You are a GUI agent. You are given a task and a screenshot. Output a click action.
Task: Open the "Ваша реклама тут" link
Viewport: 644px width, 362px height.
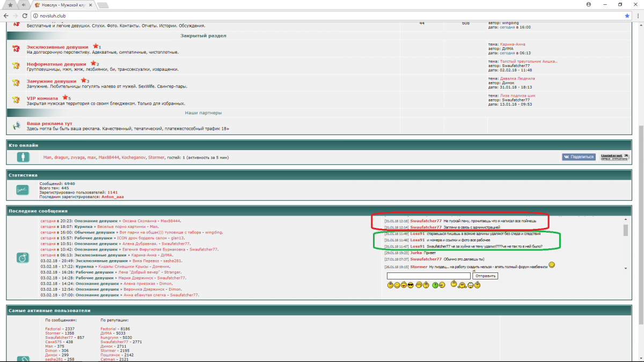[49, 123]
